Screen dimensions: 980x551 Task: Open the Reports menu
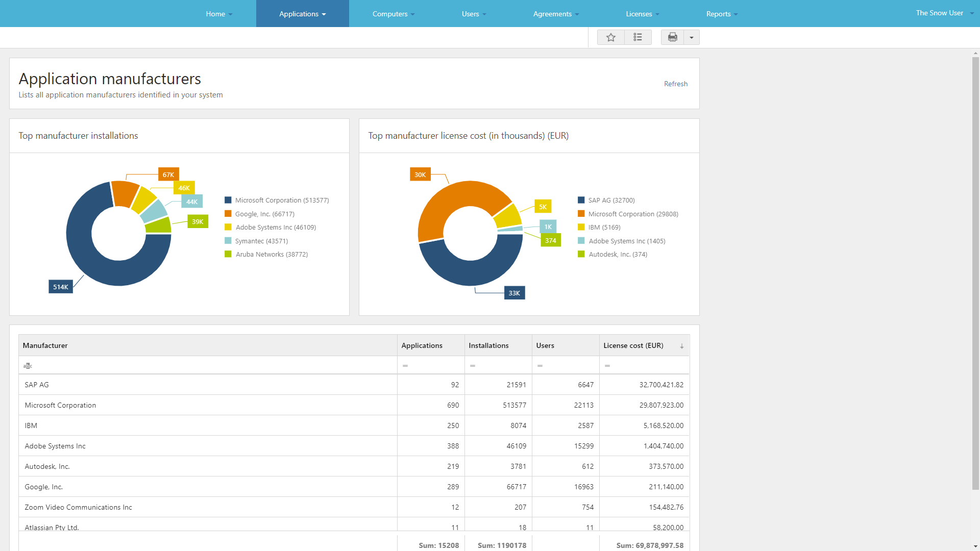click(x=722, y=14)
